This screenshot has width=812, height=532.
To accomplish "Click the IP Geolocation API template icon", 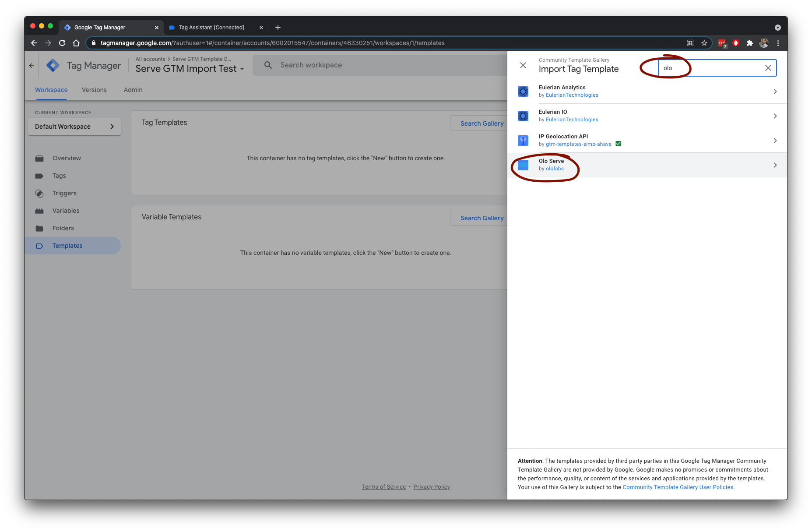I will pyautogui.click(x=523, y=141).
